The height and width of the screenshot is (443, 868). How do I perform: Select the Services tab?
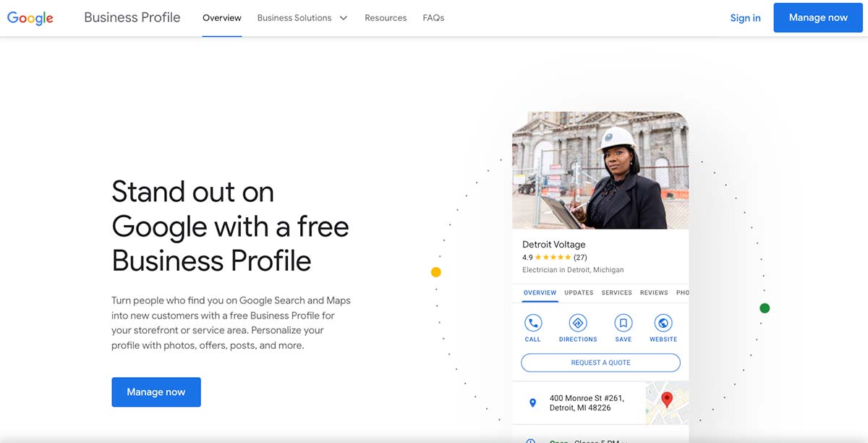616,292
